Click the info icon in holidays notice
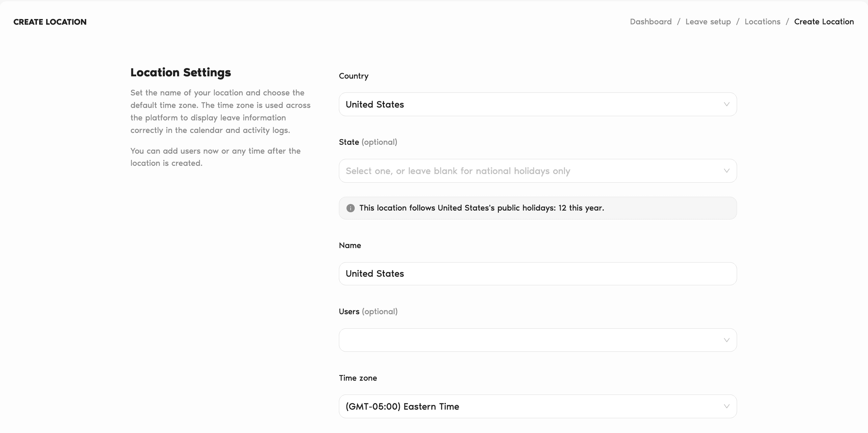The width and height of the screenshot is (868, 433). (350, 208)
